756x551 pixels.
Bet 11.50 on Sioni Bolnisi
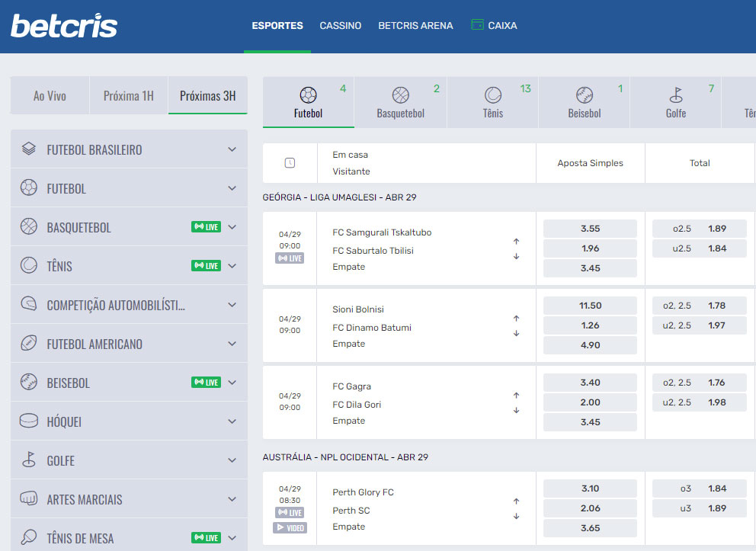(x=590, y=306)
